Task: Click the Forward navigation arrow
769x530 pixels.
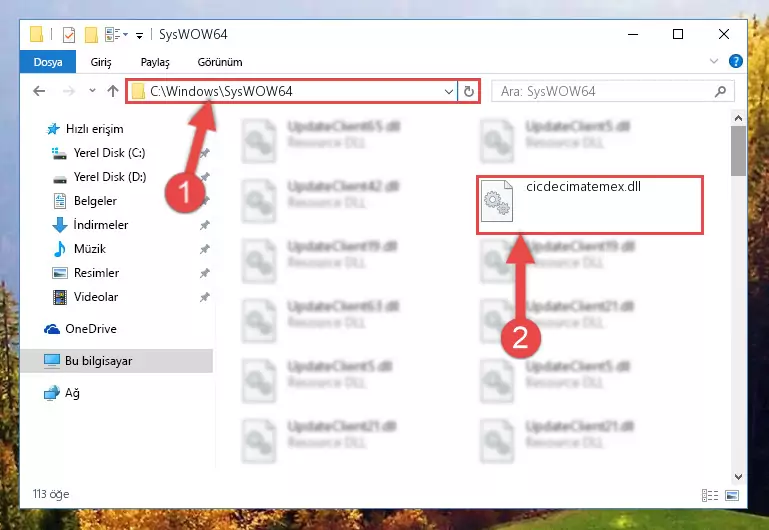Action: (69, 91)
